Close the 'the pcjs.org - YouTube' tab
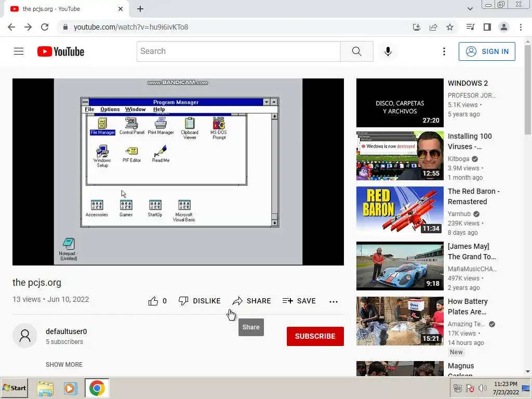Viewport: 532px width, 399px height. click(x=121, y=9)
